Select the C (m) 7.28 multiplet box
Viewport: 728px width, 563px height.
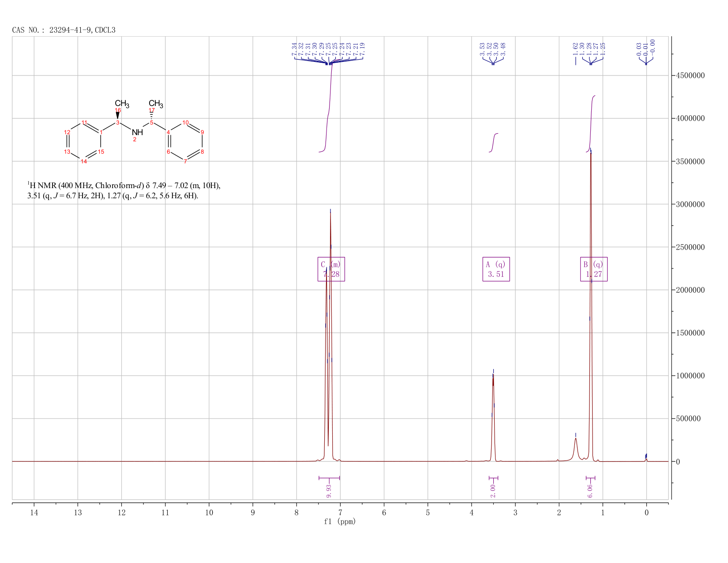click(331, 269)
